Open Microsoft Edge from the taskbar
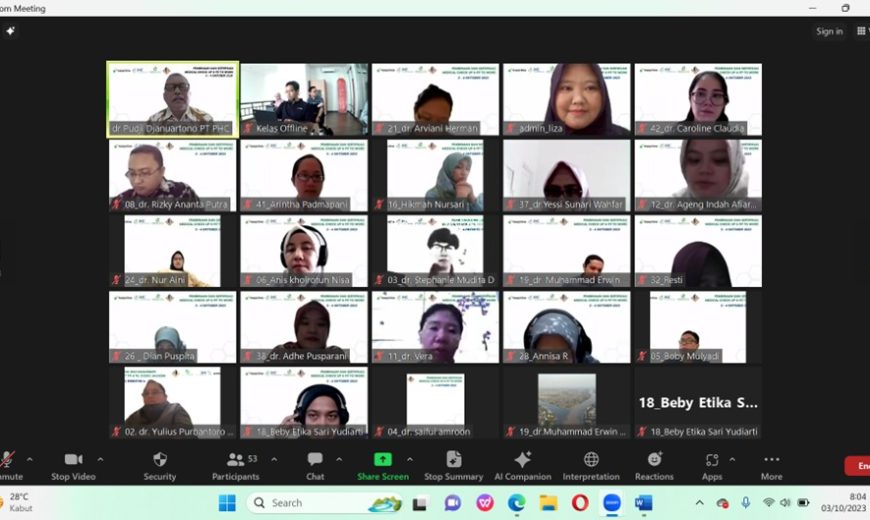 point(516,503)
